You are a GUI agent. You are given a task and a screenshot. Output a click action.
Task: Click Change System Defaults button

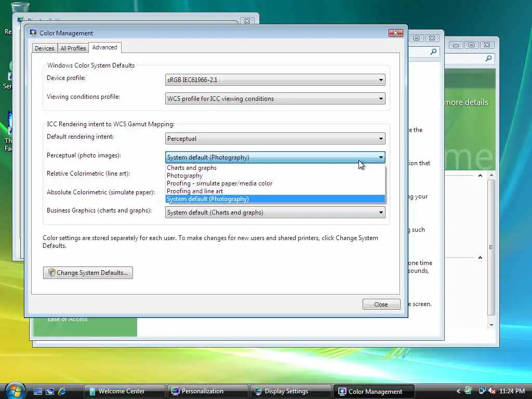click(x=88, y=273)
